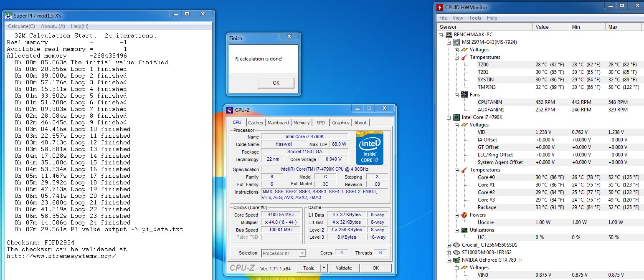Click the Super PI title bar icon
644x280 pixels.
click(8, 15)
